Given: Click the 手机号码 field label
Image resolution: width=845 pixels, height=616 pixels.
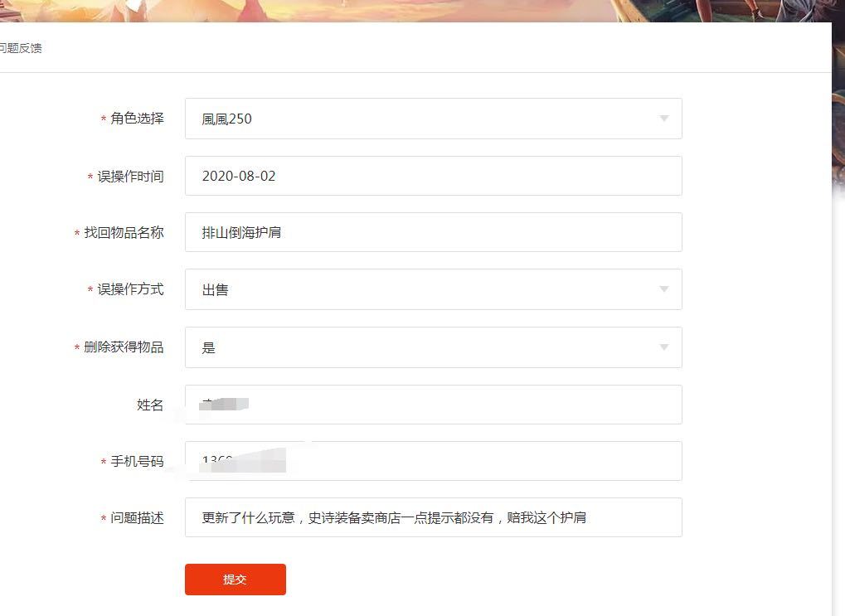Looking at the screenshot, I should [137, 461].
